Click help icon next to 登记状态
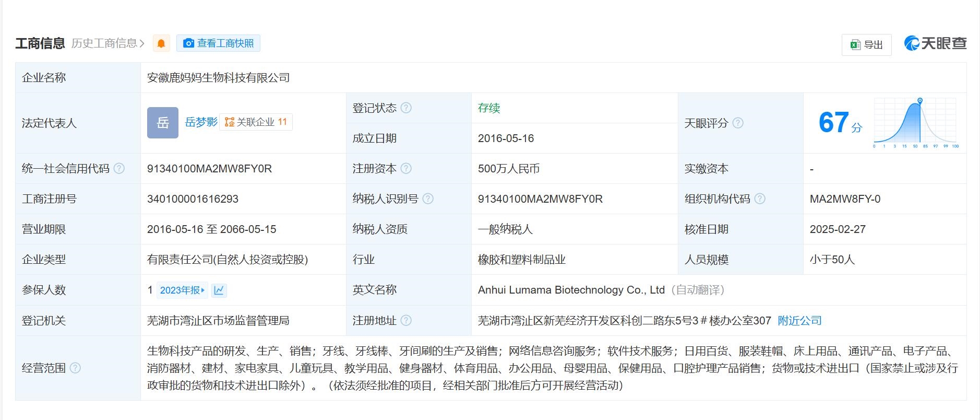980x420 pixels. pos(406,108)
